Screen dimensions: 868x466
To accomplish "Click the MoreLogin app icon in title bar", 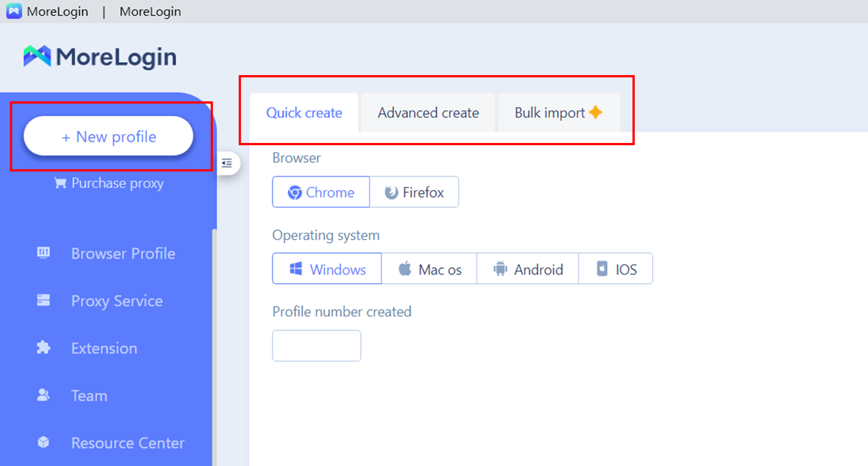I will [x=14, y=11].
